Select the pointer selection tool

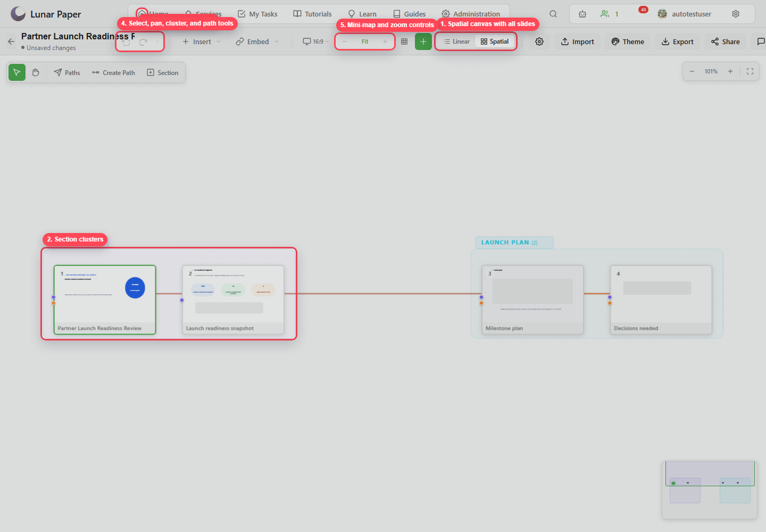coord(17,72)
